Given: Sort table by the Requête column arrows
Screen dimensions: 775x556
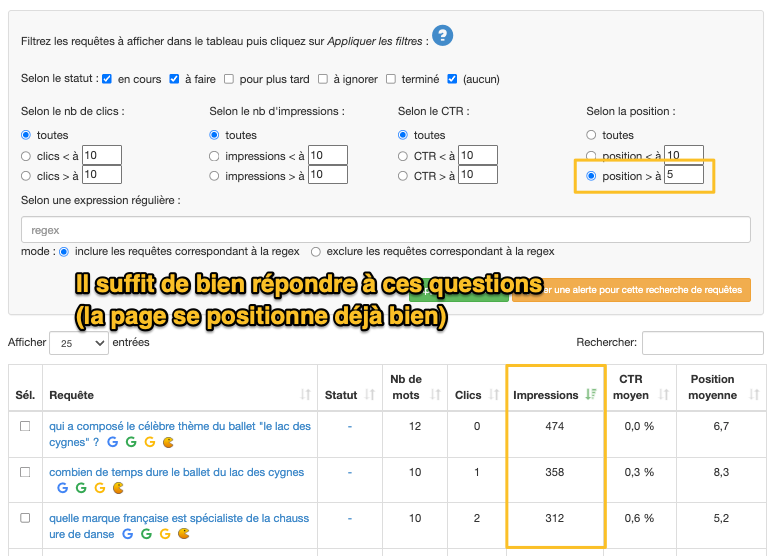Looking at the screenshot, I should pos(305,394).
